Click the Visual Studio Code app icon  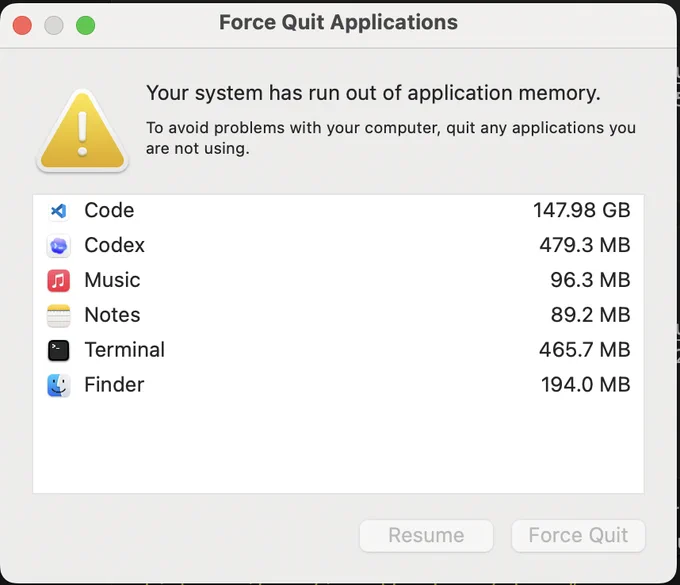click(59, 211)
